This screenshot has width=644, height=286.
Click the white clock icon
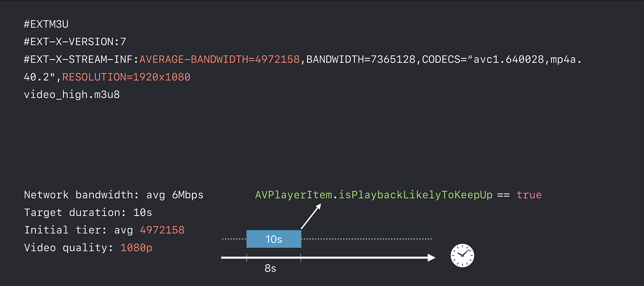(462, 255)
